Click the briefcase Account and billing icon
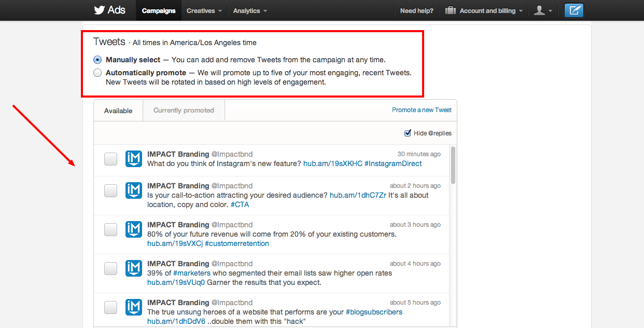The image size is (644, 328). (x=450, y=10)
